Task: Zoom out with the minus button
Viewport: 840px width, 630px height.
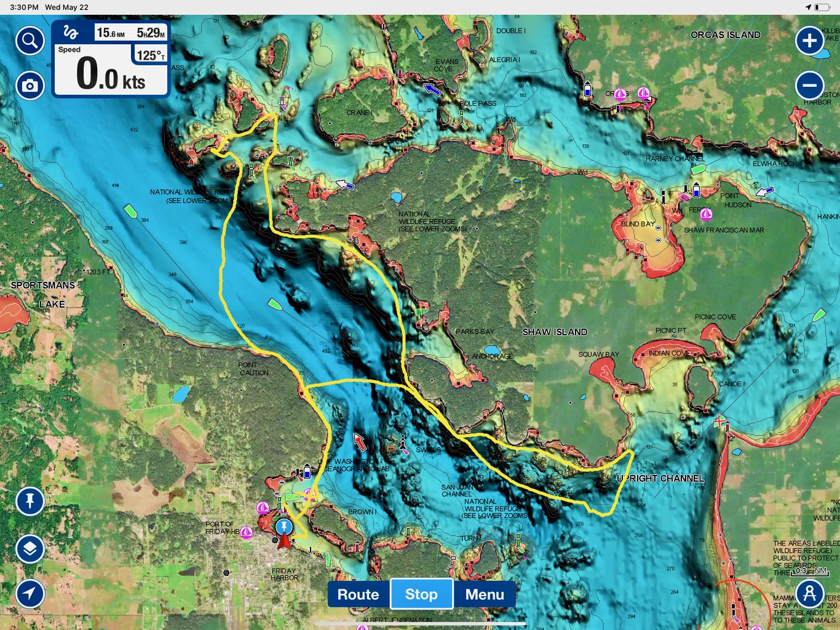Action: pyautogui.click(x=809, y=86)
